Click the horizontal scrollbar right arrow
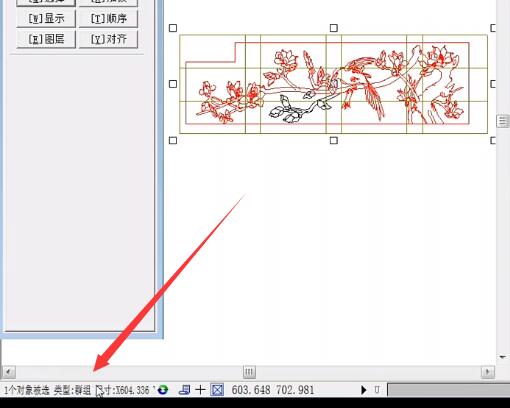The image size is (510, 408). tap(488, 371)
